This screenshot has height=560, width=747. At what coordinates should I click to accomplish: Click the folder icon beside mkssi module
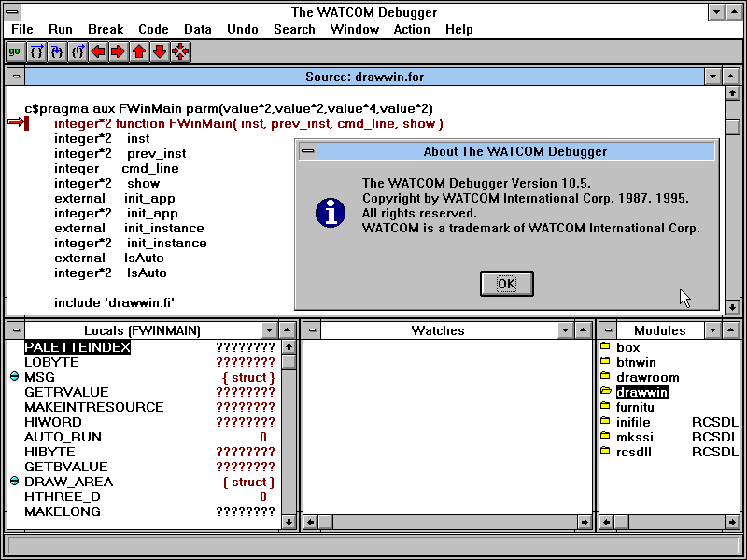tap(605, 436)
